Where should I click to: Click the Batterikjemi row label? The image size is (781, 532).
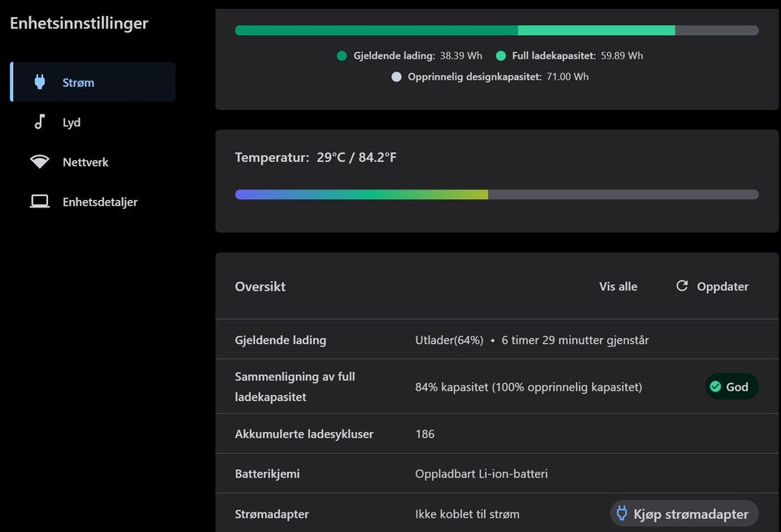point(268,473)
